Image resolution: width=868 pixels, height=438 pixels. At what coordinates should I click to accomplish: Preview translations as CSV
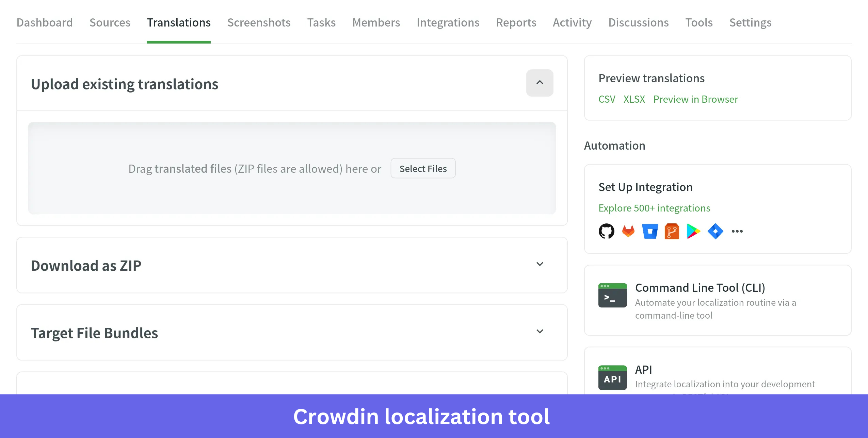607,99
